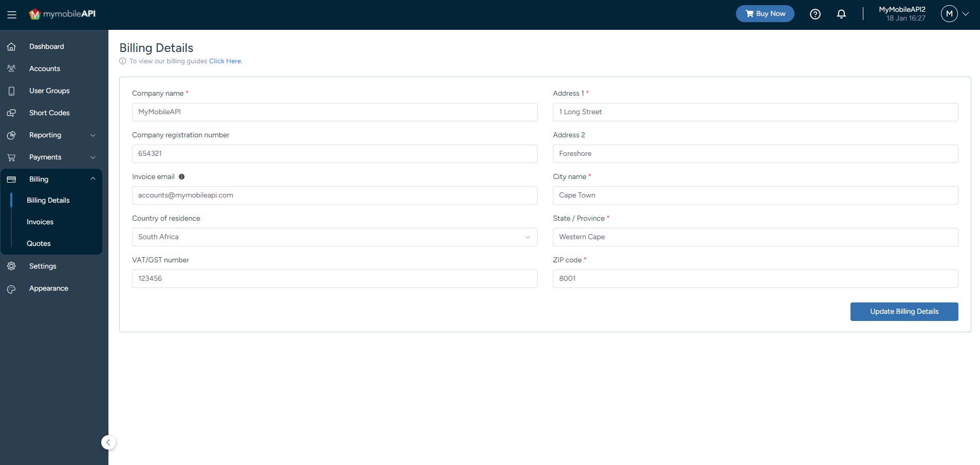Viewport: 980px width, 465px height.
Task: Open the billing guides Click Here link
Action: pos(225,61)
